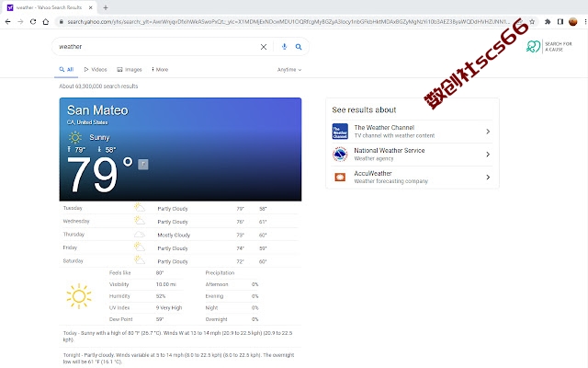
Task: Click the AccuWeather logo icon
Action: pos(340,177)
